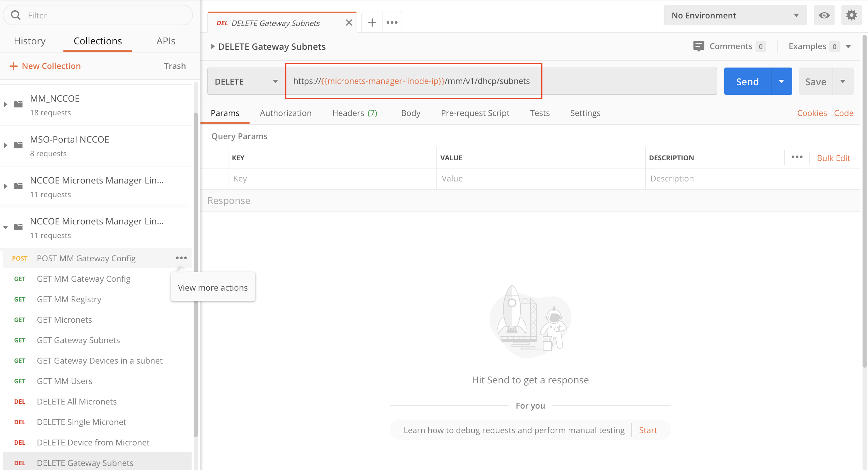Click the environment quick look eye icon
Screen dimensions: 868x470
click(824, 15)
